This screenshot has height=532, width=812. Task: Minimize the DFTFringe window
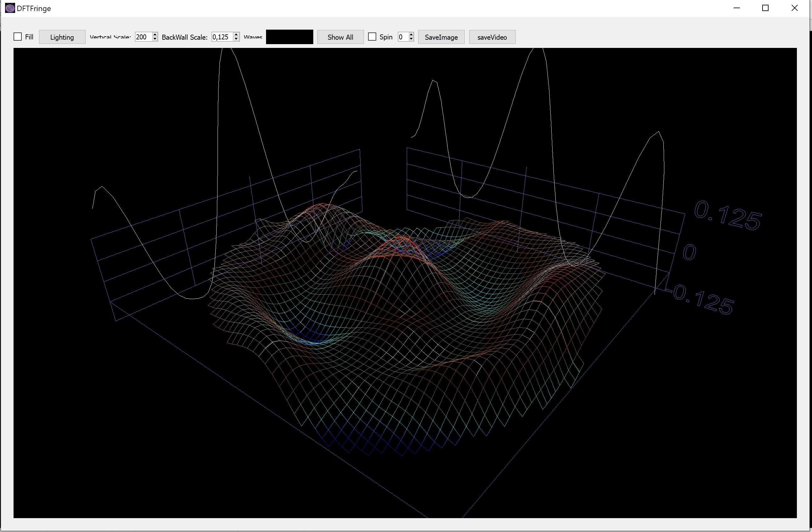point(737,8)
